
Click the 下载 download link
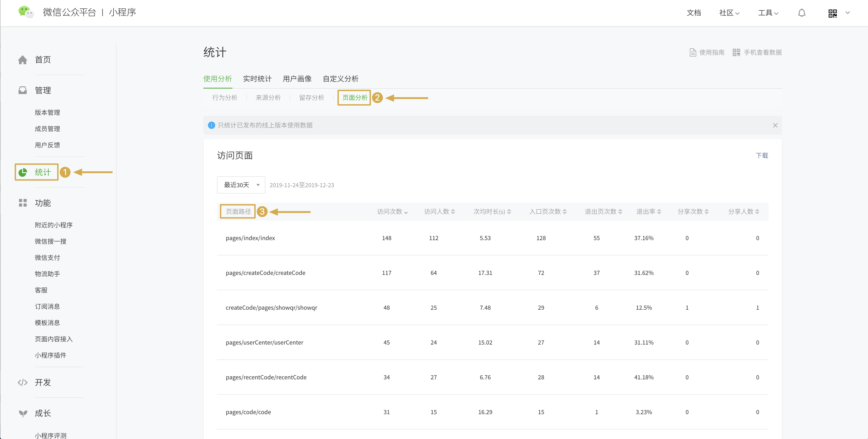[762, 155]
